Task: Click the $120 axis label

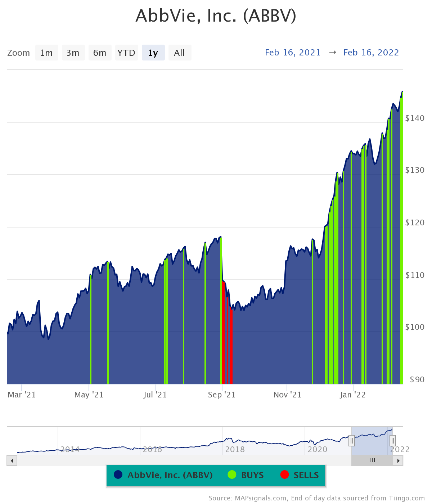Action: click(x=415, y=222)
